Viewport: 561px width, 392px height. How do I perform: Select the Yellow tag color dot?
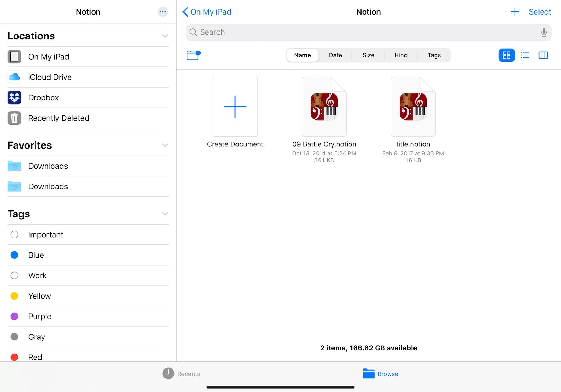(x=14, y=296)
